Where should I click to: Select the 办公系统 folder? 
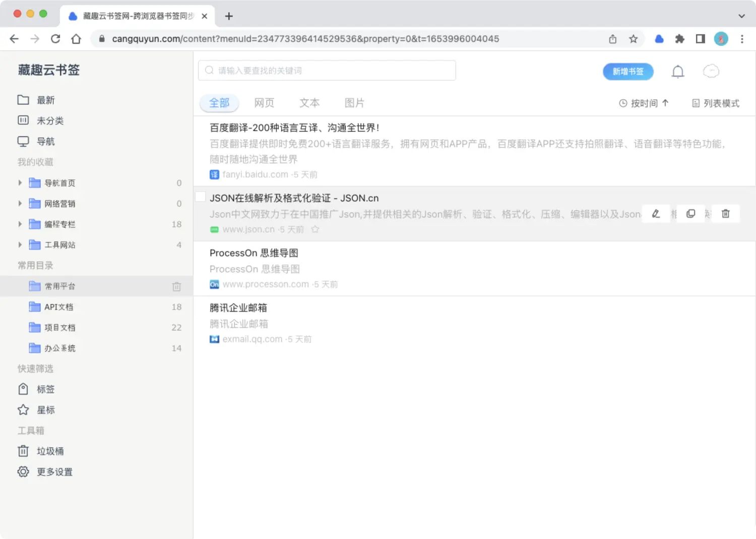[96, 348]
